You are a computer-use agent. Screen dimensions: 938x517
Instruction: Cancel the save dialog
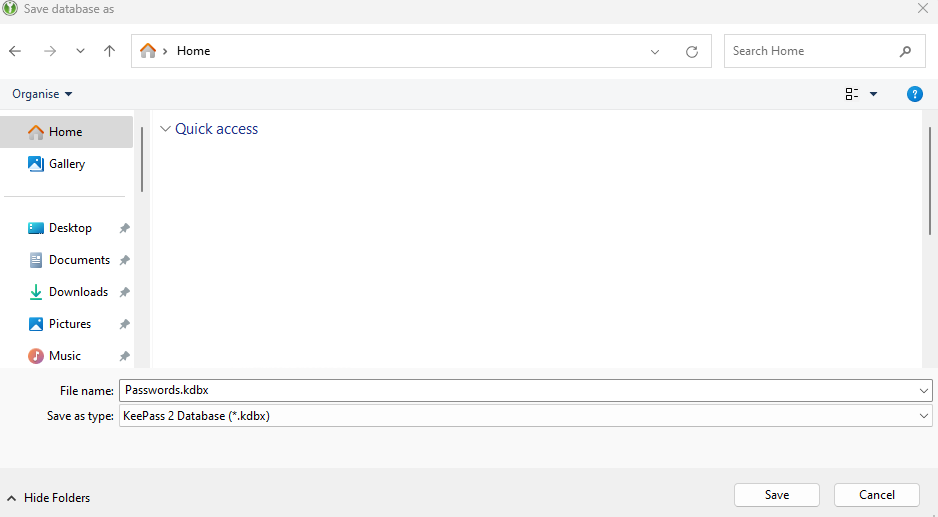[876, 495]
